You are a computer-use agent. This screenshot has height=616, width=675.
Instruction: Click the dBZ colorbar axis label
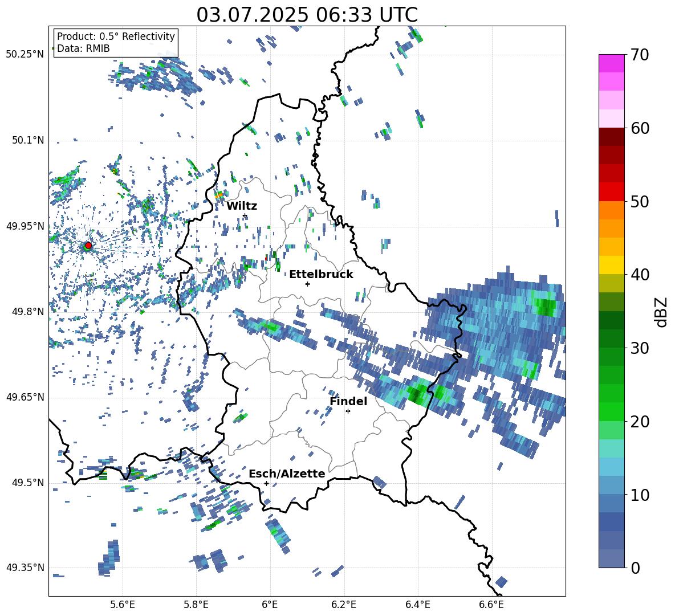pyautogui.click(x=662, y=312)
